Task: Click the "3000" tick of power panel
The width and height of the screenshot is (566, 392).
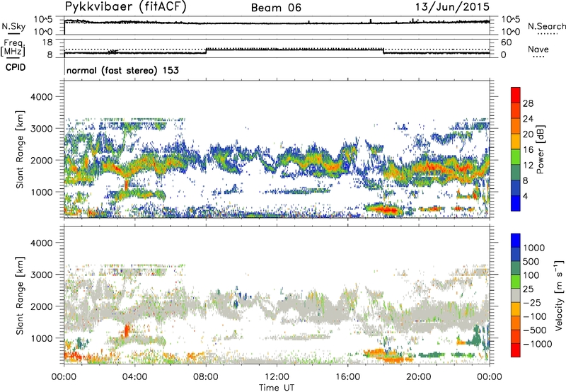Action: pos(42,129)
